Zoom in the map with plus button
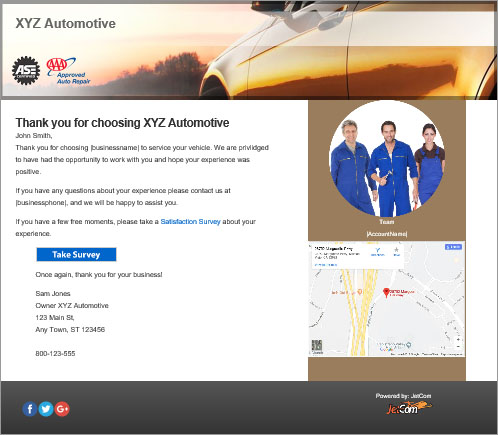The width and height of the screenshot is (498, 435). tap(459, 339)
